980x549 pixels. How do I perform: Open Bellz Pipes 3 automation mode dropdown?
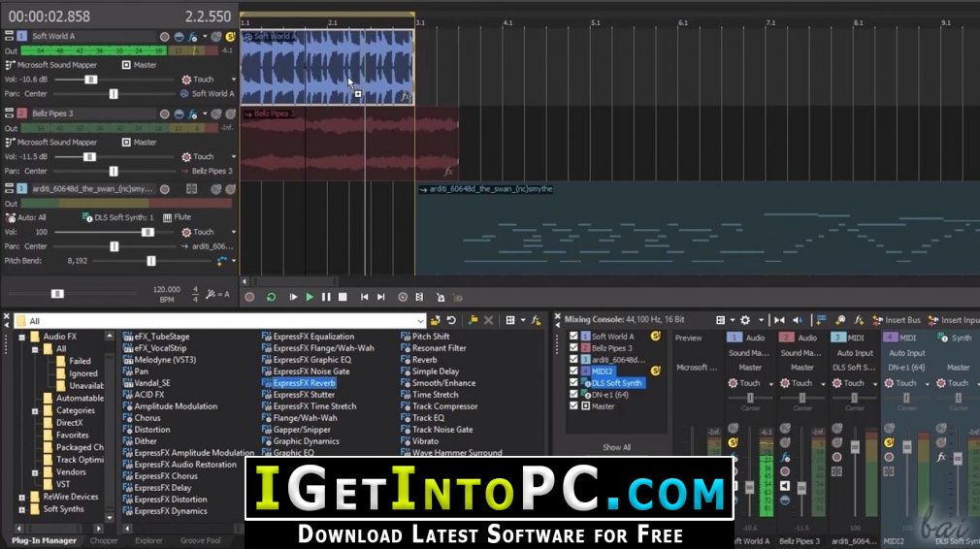coord(234,157)
